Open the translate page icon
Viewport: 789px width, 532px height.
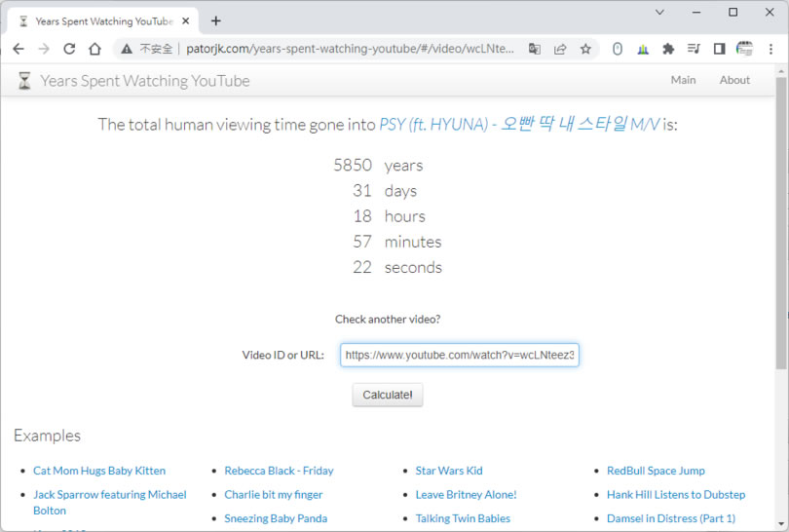[x=535, y=49]
